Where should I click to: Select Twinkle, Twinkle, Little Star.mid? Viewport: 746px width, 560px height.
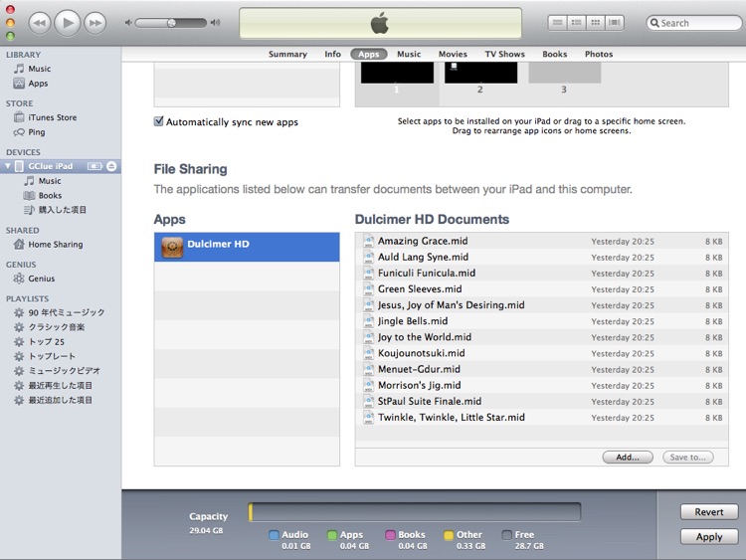pos(541,417)
